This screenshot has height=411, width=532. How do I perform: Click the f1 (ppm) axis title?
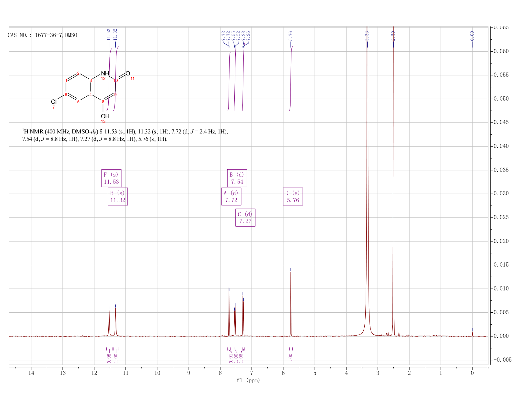click(x=248, y=380)
